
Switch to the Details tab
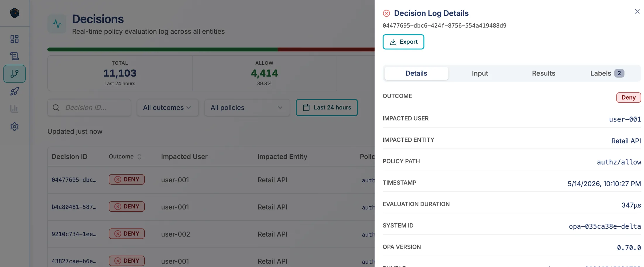tap(416, 73)
